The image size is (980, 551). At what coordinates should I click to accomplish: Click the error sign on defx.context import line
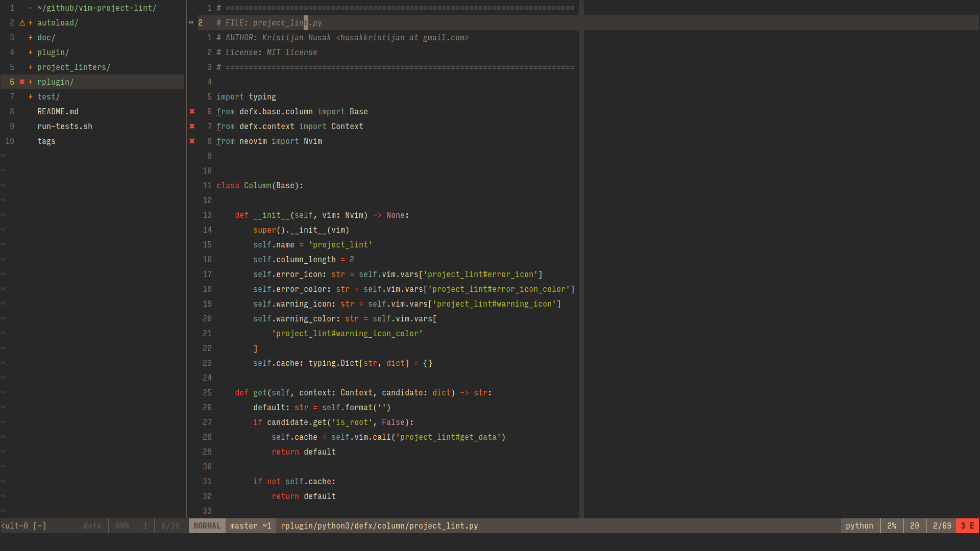pos(192,127)
